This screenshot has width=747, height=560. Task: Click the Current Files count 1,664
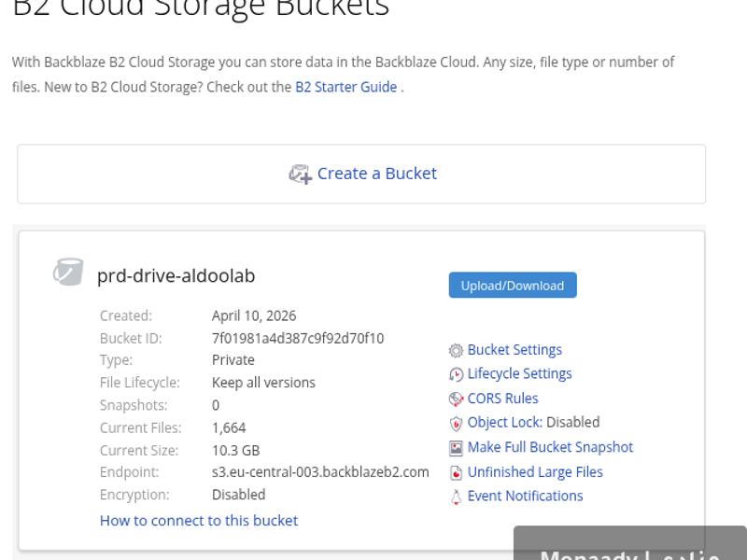pos(229,428)
